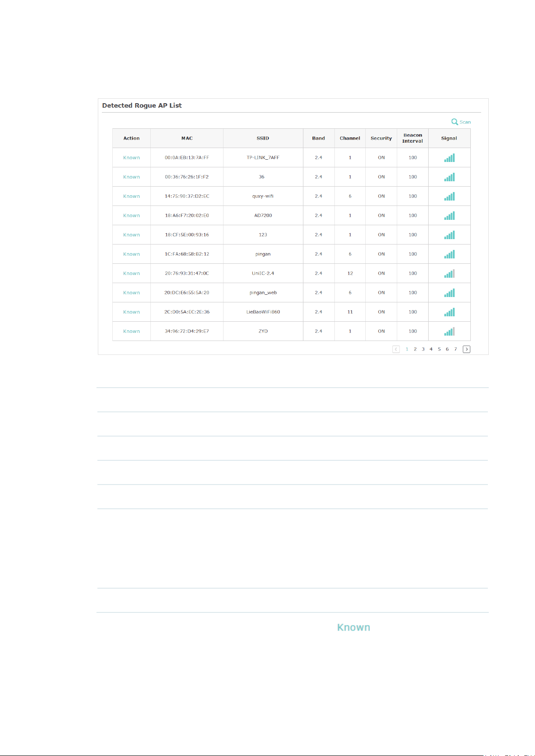
Task: Click the Band column header
Action: pyautogui.click(x=319, y=138)
